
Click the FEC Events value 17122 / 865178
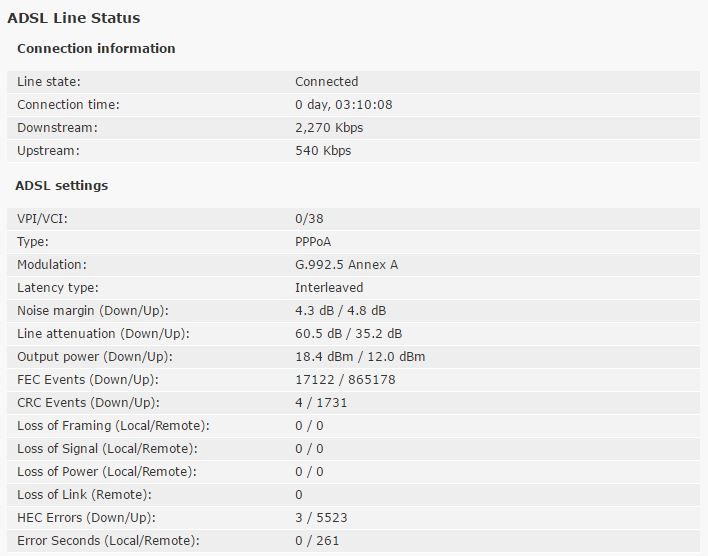tap(345, 380)
